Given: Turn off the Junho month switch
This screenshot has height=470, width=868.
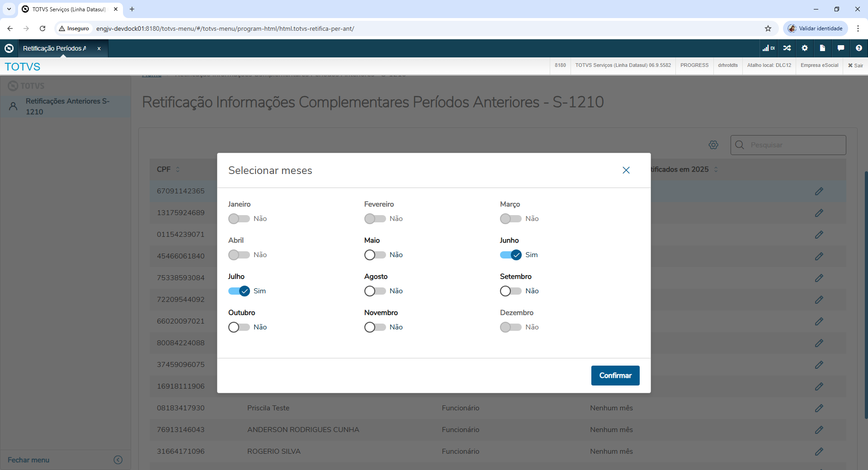Looking at the screenshot, I should (510, 255).
